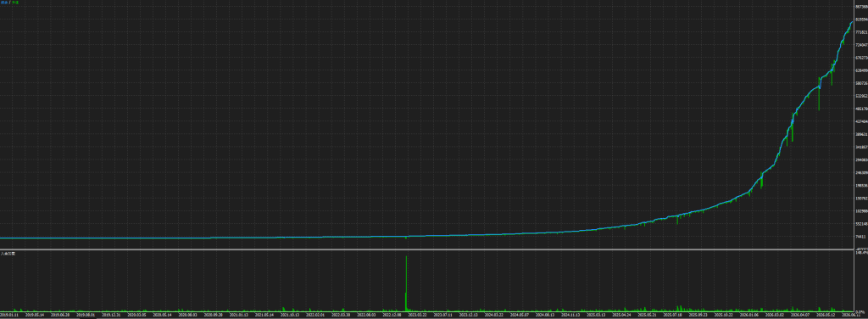Click the 2026.01.06 date label
Screen dimensions: 868x319
coord(749,315)
